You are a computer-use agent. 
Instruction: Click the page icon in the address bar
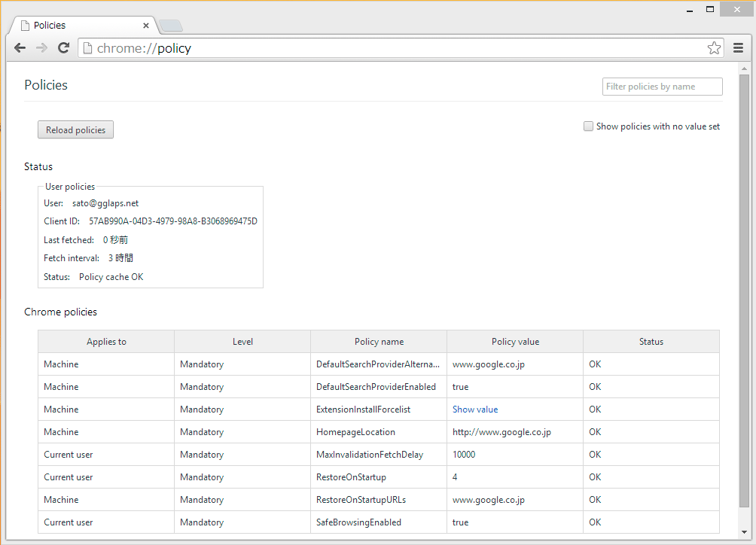pos(87,47)
